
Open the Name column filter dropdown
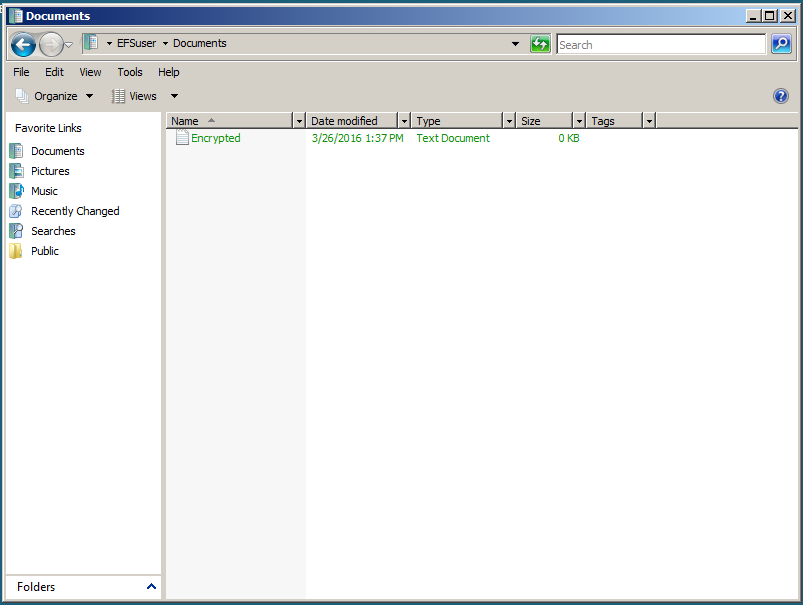click(300, 121)
